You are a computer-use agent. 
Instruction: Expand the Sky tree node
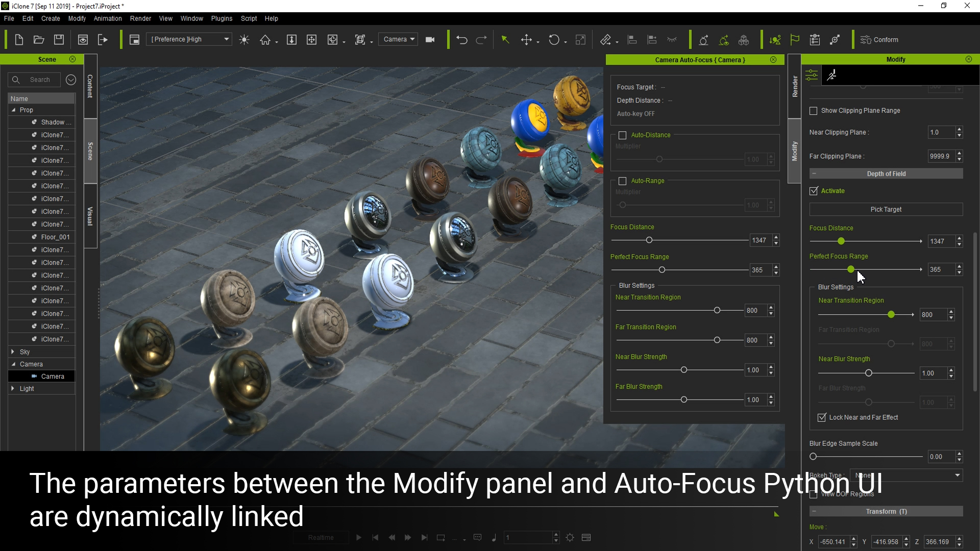coord(13,352)
